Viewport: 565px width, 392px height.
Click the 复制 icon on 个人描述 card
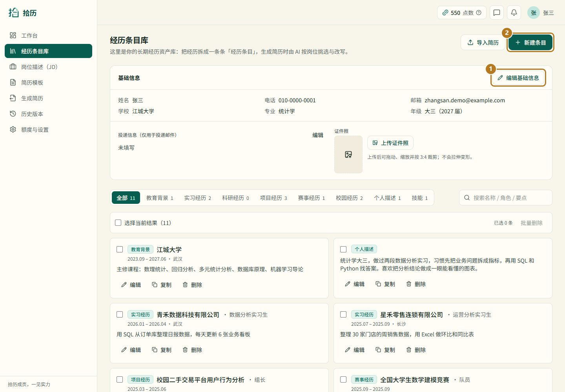[378, 284]
